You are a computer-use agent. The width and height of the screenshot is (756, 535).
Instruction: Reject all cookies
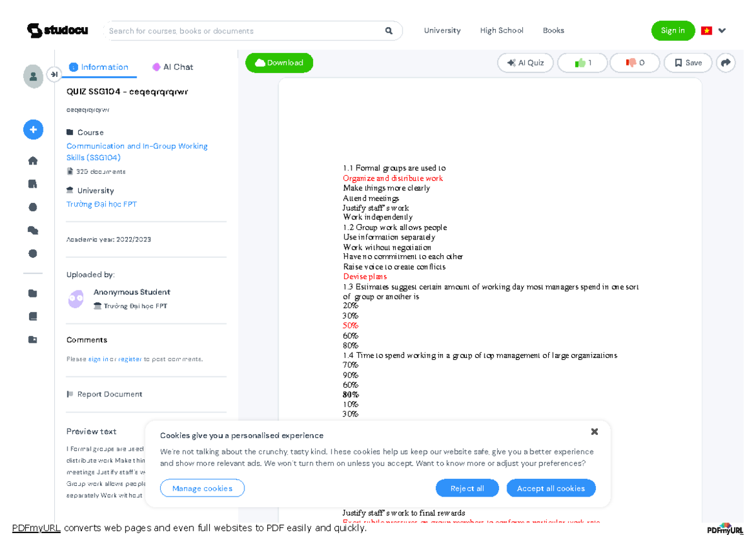click(467, 488)
